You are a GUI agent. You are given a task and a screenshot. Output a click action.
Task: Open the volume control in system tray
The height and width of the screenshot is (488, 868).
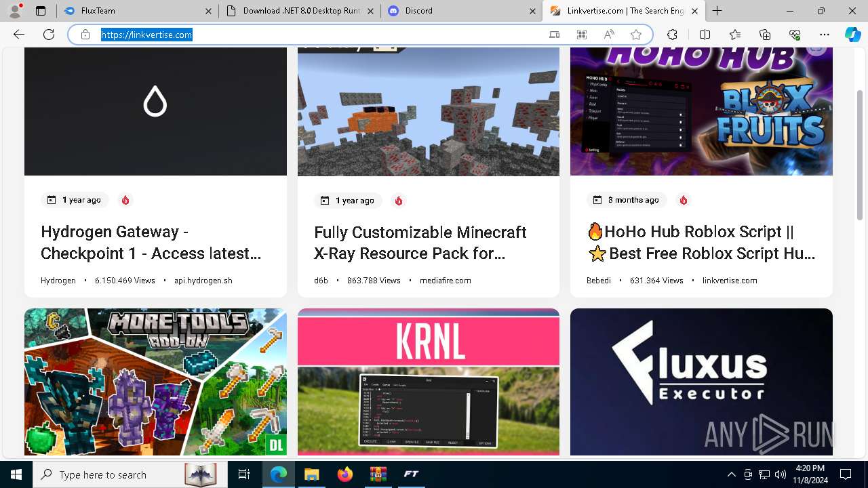coord(780,474)
